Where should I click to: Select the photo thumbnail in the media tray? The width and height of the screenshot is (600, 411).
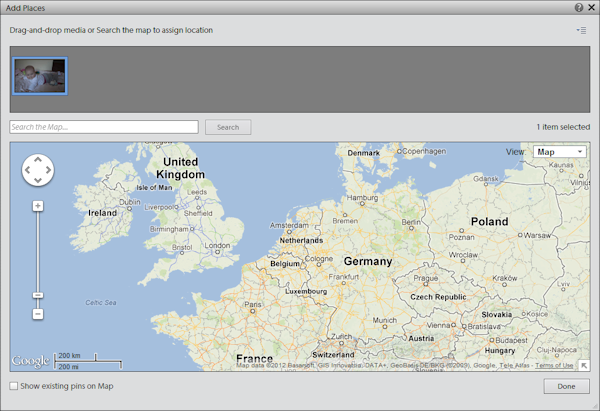pyautogui.click(x=40, y=76)
